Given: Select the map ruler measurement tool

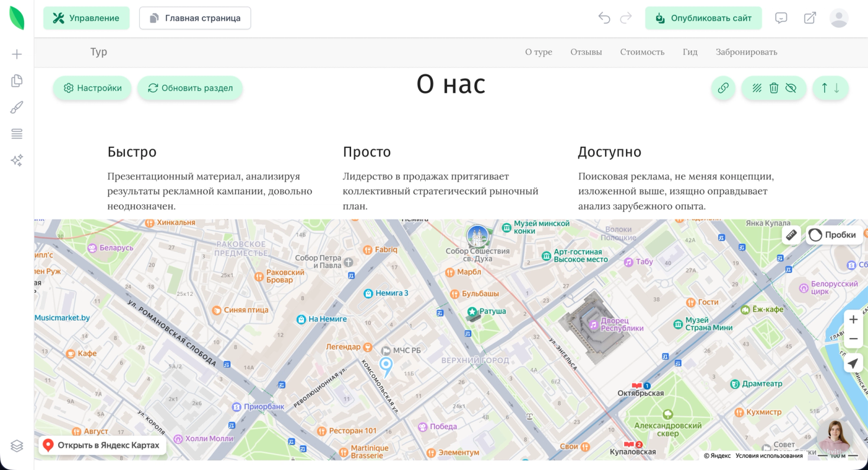Looking at the screenshot, I should tap(792, 235).
